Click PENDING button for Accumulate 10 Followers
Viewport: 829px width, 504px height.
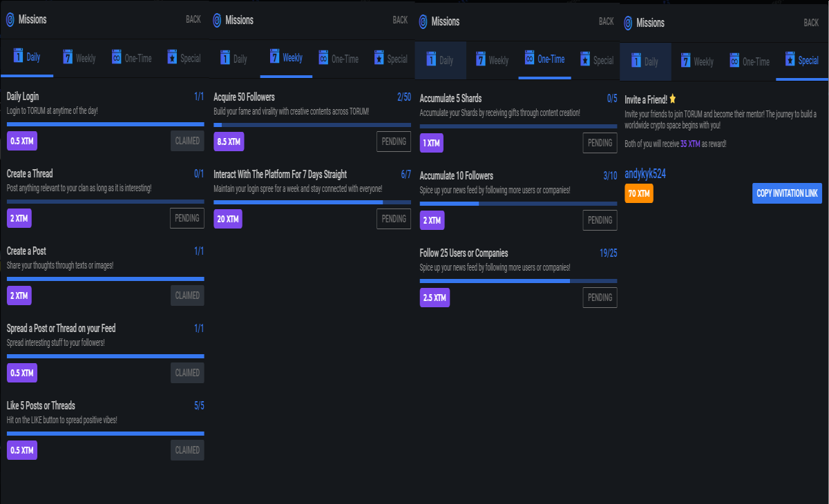(x=600, y=220)
